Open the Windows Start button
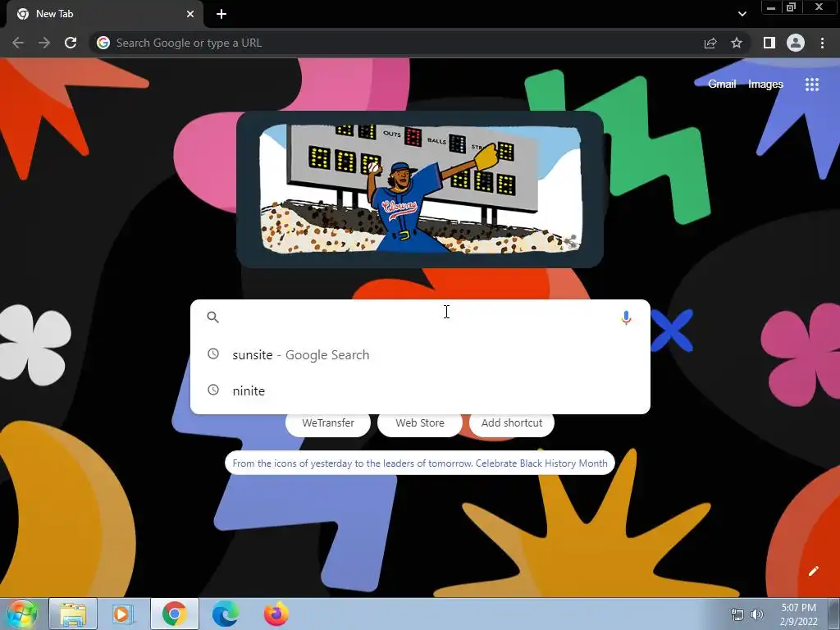Viewport: 840px width, 630px height. pos(21,614)
